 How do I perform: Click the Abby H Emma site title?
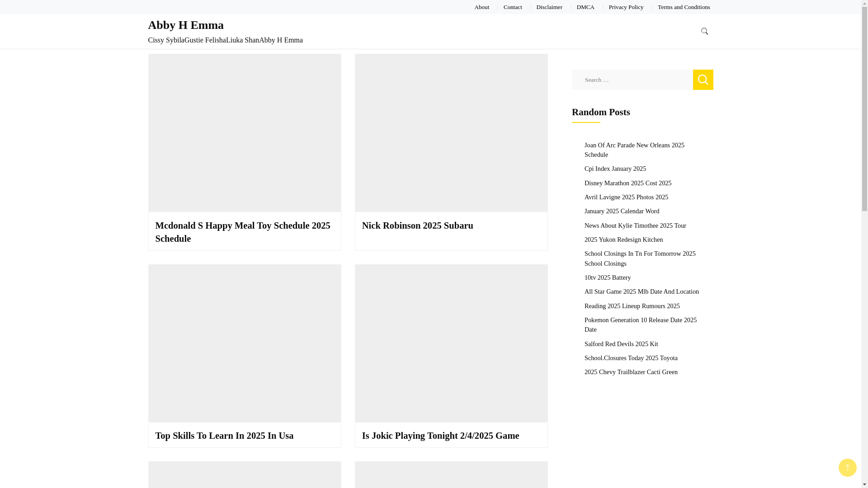(x=186, y=25)
